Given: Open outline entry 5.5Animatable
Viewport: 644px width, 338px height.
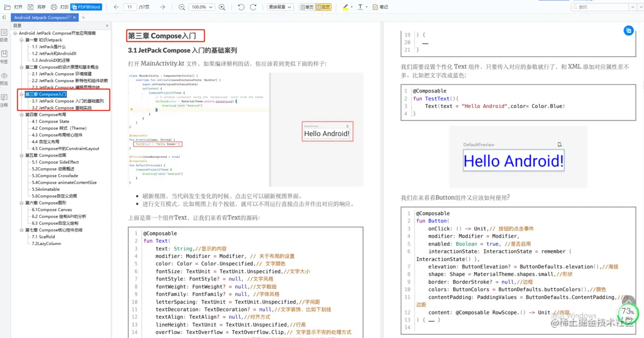Looking at the screenshot, I should [x=46, y=189].
